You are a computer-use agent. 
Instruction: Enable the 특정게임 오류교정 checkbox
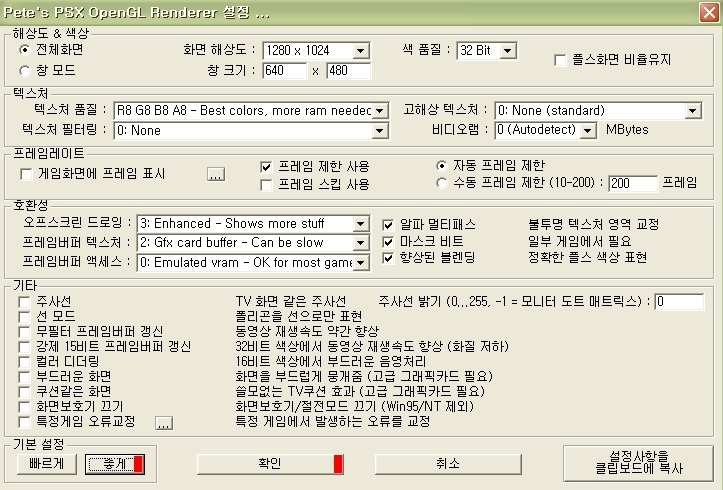tap(24, 422)
